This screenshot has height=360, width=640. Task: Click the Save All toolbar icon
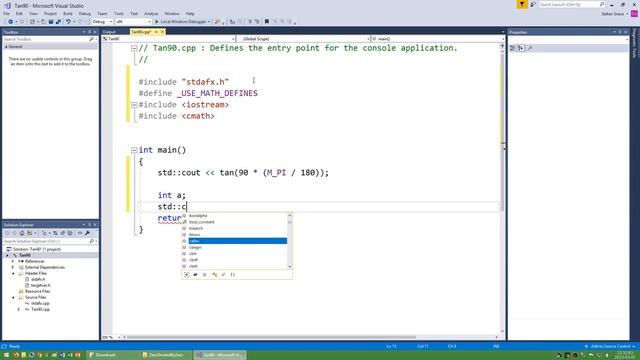click(58, 22)
